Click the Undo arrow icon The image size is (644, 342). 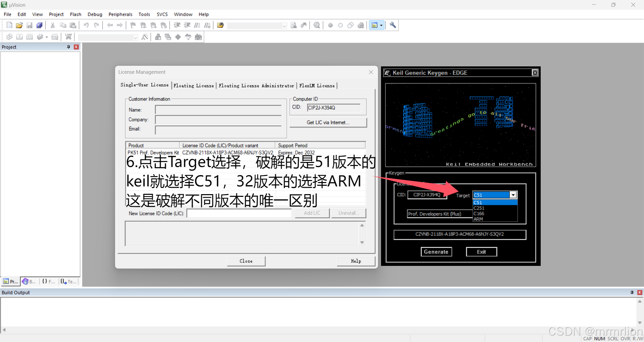pos(86,25)
